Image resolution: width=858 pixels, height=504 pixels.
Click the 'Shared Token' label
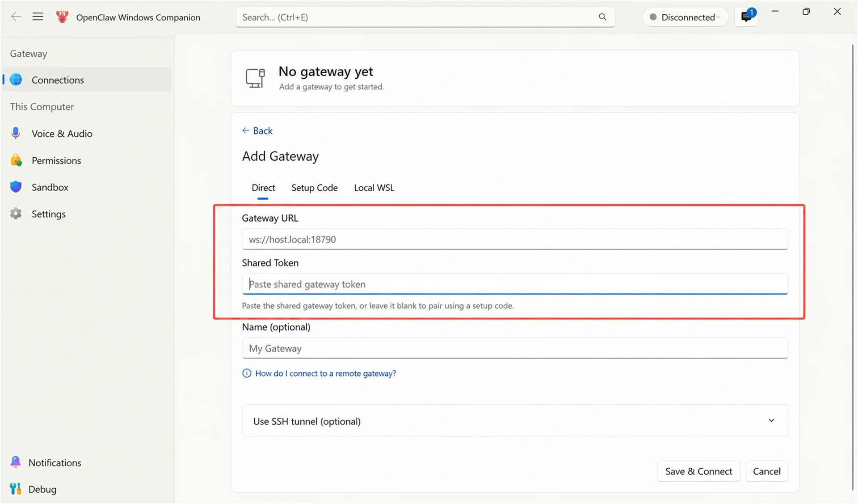coord(270,263)
